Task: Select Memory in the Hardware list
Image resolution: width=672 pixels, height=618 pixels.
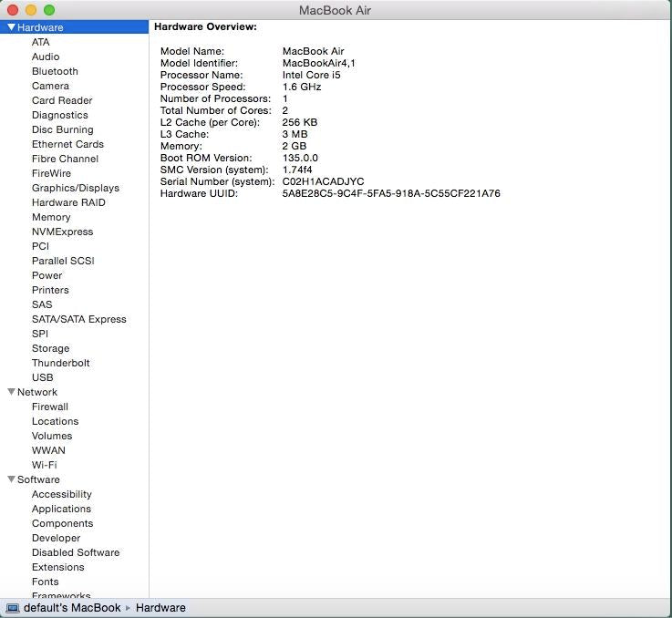Action: click(x=51, y=217)
